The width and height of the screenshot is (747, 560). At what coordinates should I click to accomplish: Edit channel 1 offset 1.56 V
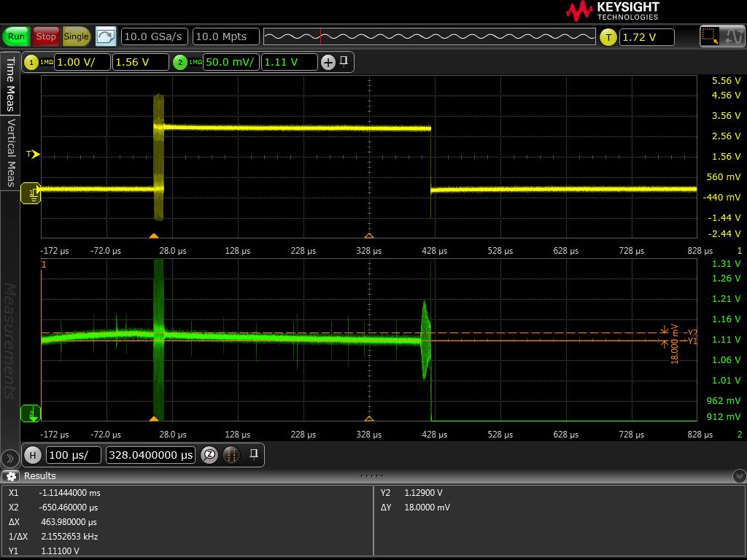pos(141,63)
